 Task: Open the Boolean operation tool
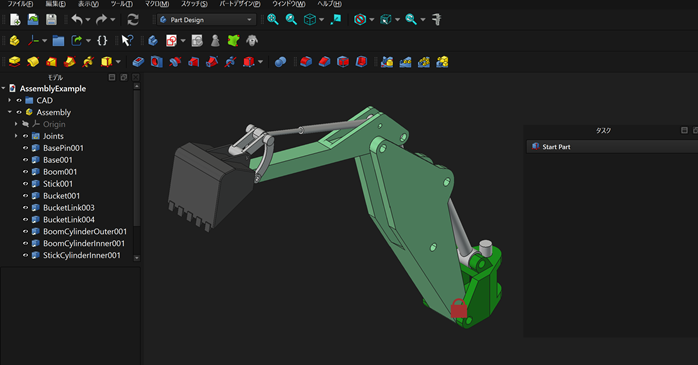(x=280, y=61)
